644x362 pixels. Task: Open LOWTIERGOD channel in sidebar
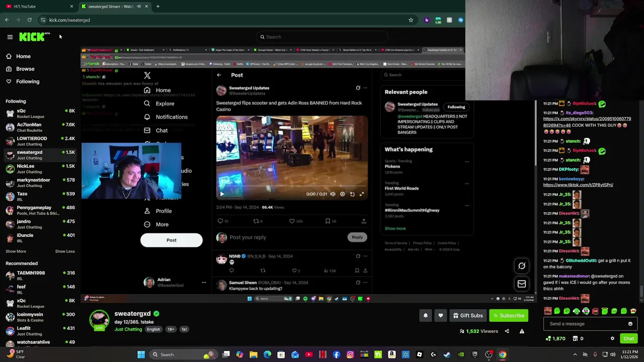pos(39,141)
